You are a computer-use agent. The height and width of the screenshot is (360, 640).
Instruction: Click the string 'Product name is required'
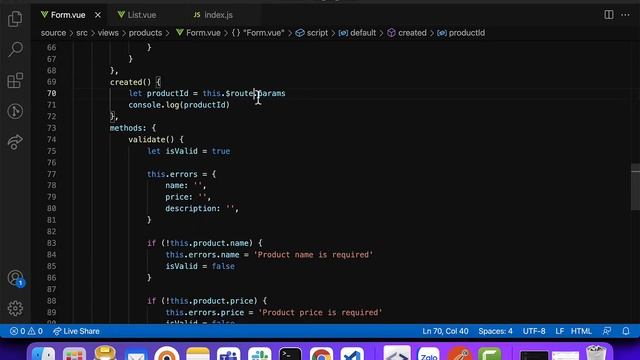click(313, 254)
